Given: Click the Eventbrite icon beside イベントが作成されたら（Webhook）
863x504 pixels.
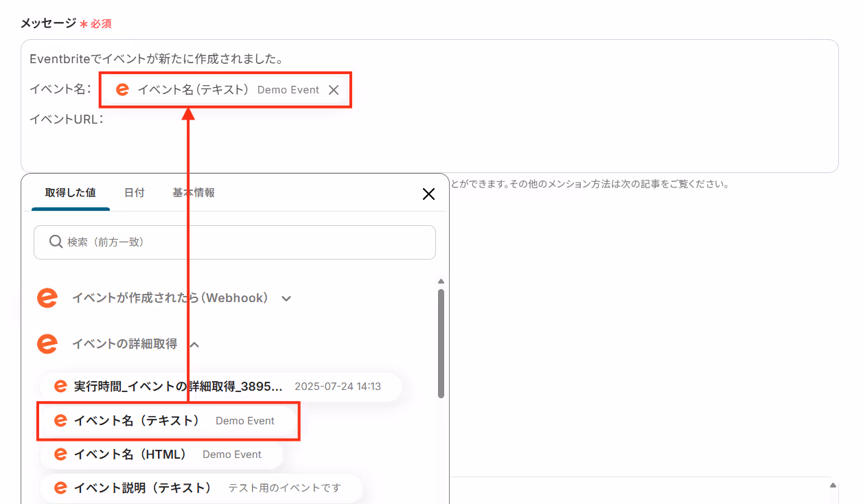Looking at the screenshot, I should (47, 298).
